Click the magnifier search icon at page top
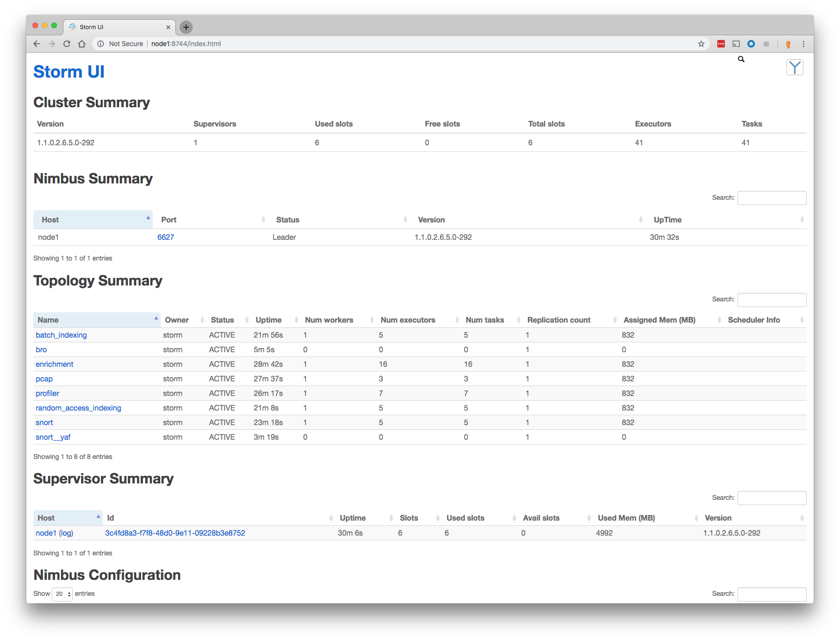The width and height of the screenshot is (840, 641). click(x=741, y=59)
